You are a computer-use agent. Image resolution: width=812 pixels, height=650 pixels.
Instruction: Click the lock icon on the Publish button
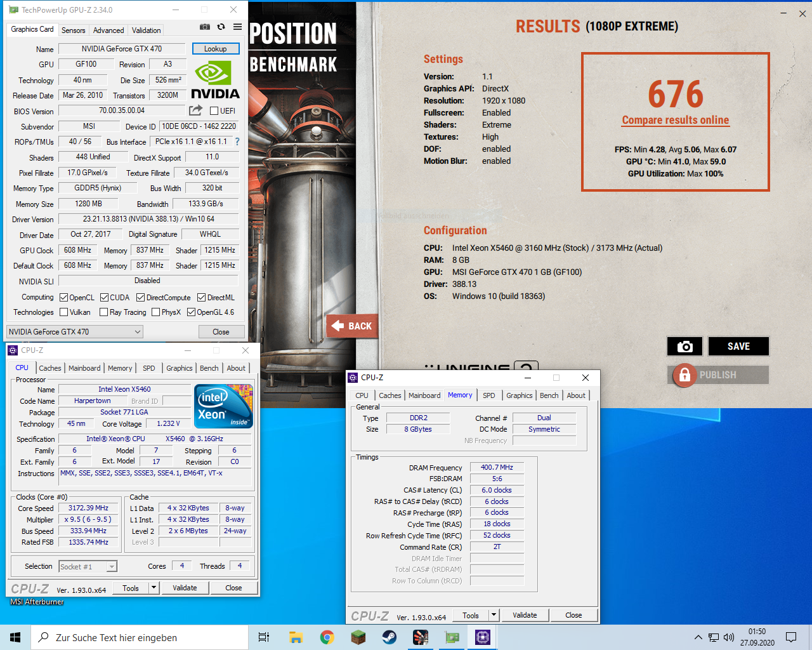click(684, 375)
